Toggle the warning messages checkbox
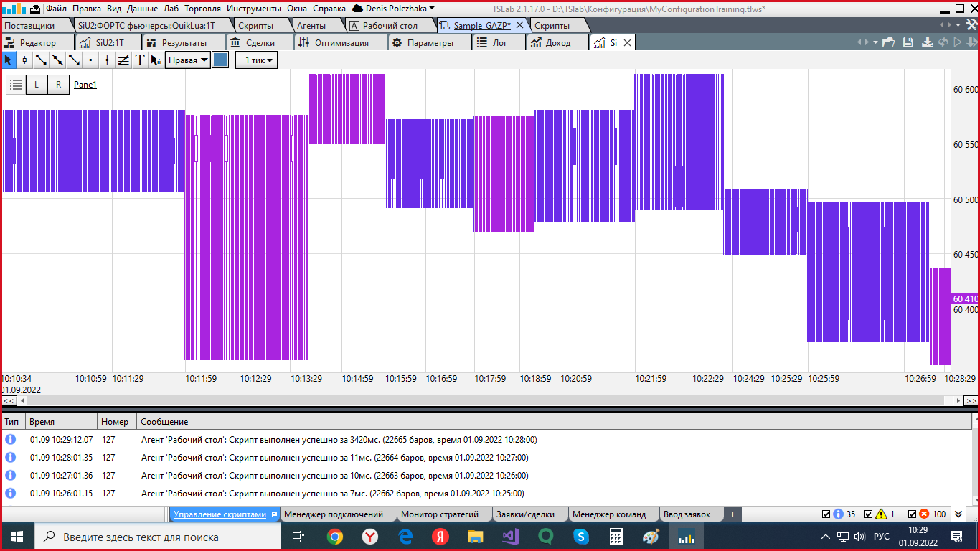 (x=869, y=514)
